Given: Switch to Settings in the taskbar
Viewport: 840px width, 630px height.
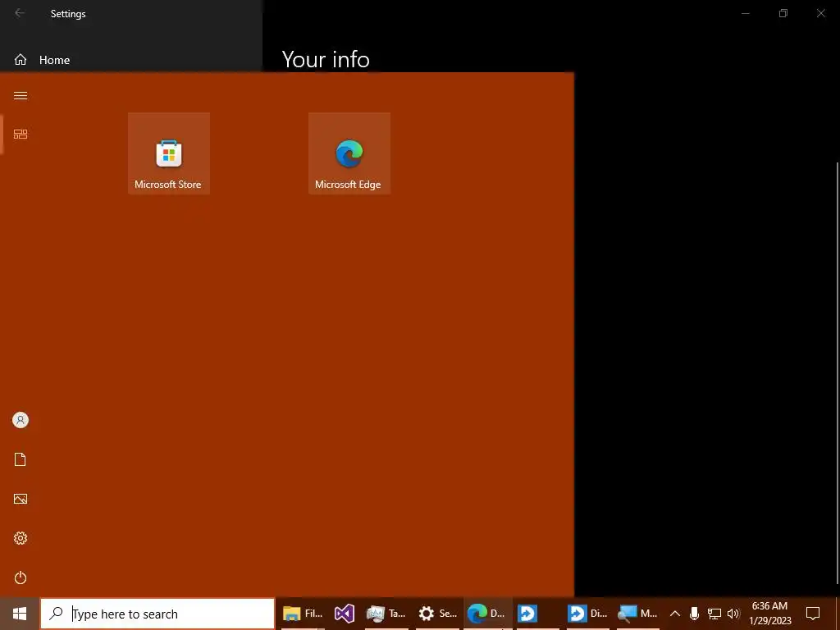Looking at the screenshot, I should click(438, 614).
